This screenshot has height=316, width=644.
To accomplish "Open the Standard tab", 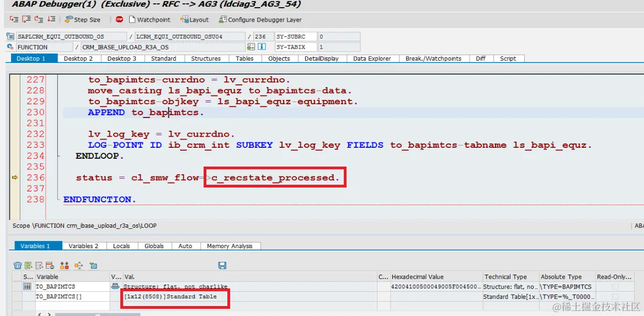I will (163, 58).
